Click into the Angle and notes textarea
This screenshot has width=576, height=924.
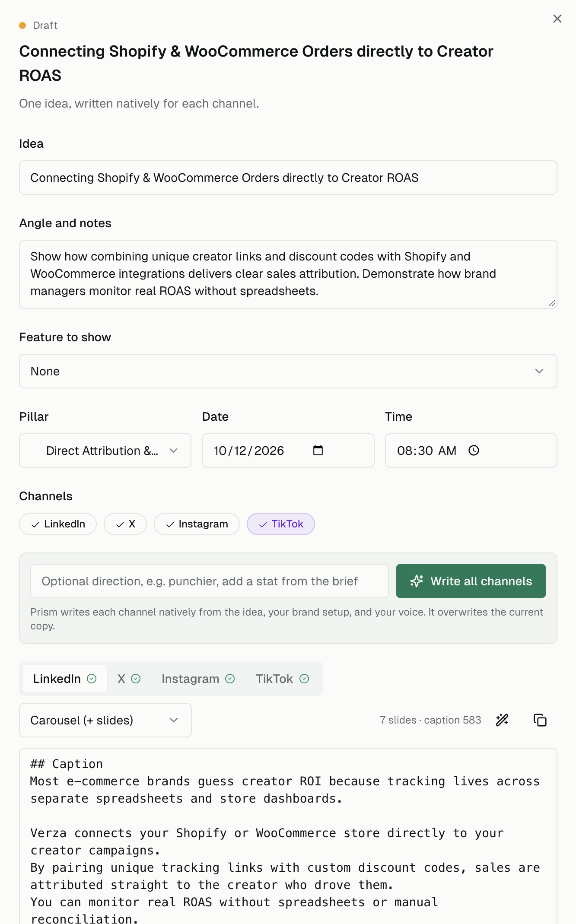click(288, 274)
